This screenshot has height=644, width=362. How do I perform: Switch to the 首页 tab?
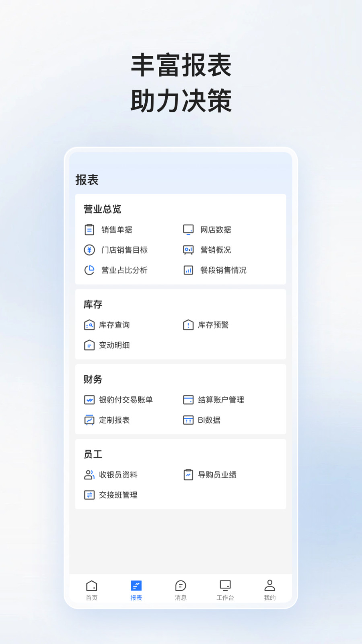[x=92, y=590]
